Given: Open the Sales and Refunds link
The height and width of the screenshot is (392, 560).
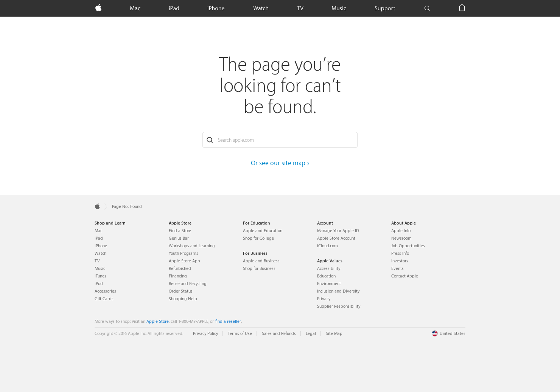Looking at the screenshot, I should click(279, 333).
